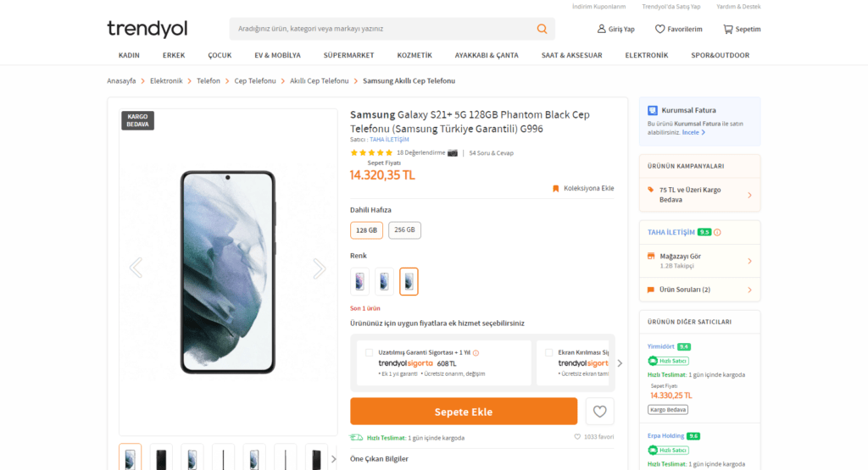
Task: Open the Giriş Yap user icon
Action: (x=602, y=29)
